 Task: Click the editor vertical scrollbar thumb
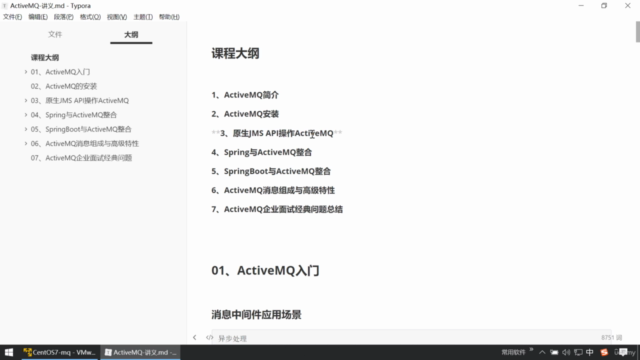637,32
